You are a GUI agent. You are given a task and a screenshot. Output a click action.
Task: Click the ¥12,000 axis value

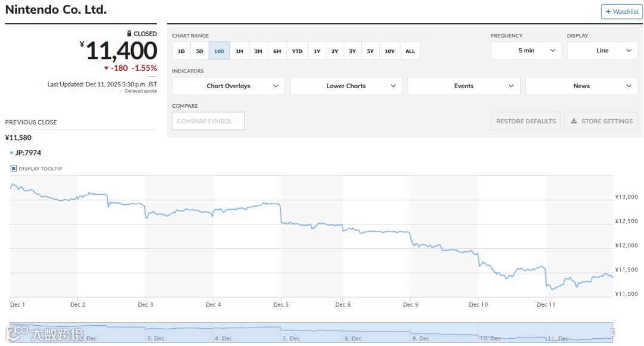[626, 245]
